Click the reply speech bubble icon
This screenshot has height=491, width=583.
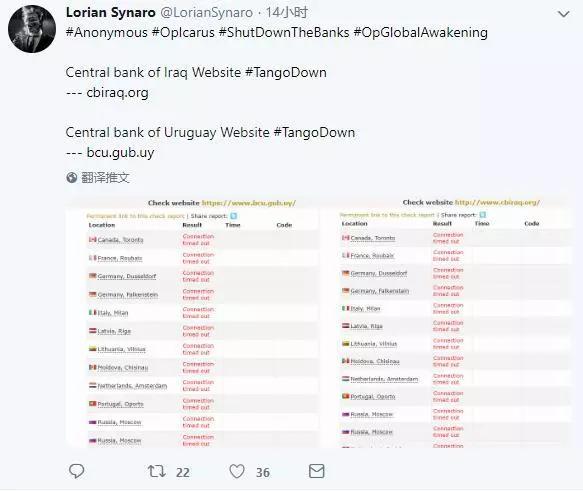[x=77, y=471]
